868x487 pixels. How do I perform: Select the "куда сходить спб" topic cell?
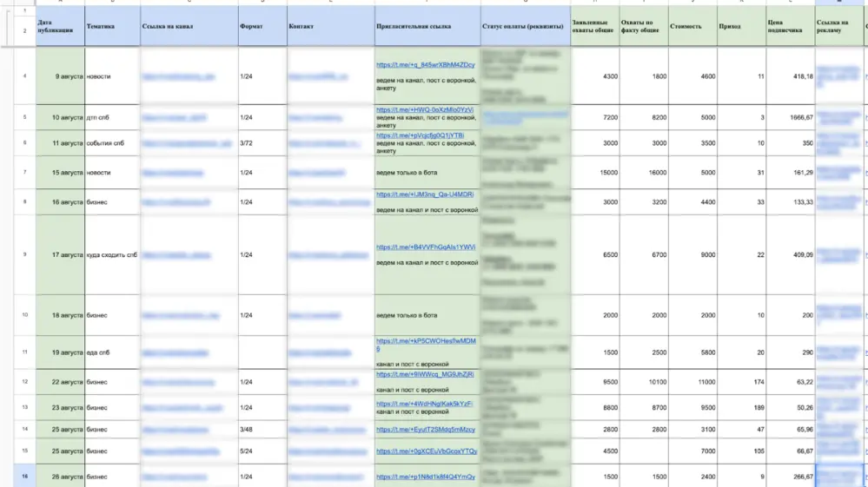click(x=112, y=255)
